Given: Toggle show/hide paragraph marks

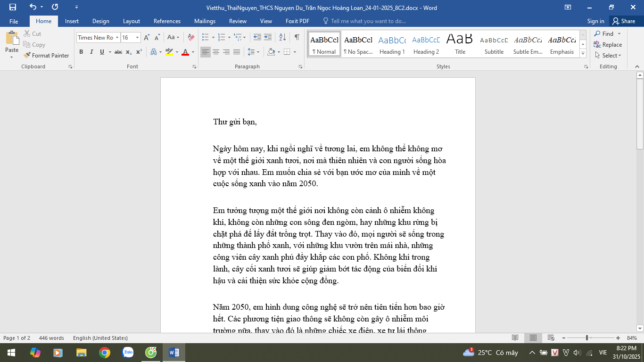Looking at the screenshot, I should (297, 37).
